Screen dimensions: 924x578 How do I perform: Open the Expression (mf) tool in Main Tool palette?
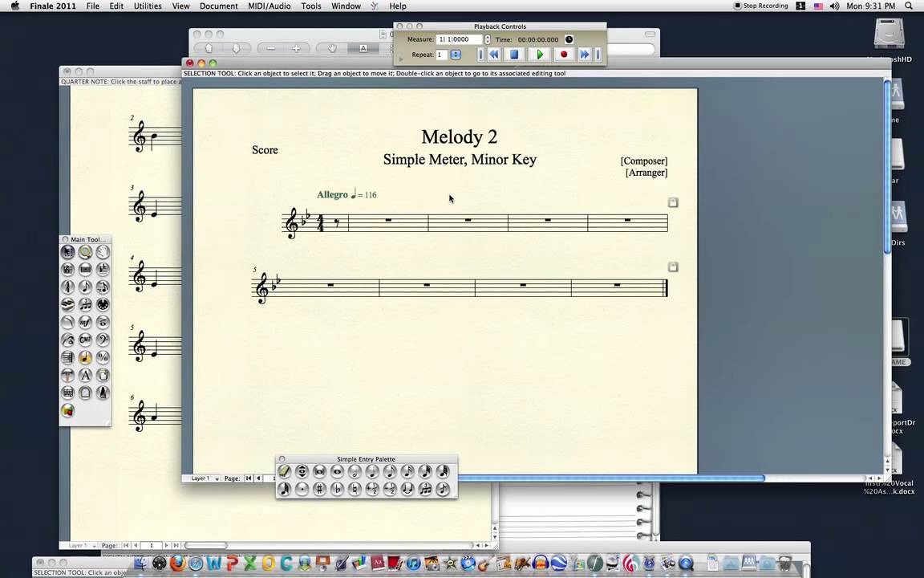pyautogui.click(x=86, y=323)
